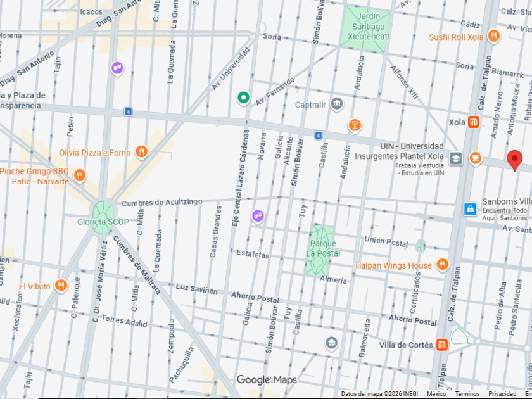
Task: Click the Zempoala street label
Action: [171, 336]
